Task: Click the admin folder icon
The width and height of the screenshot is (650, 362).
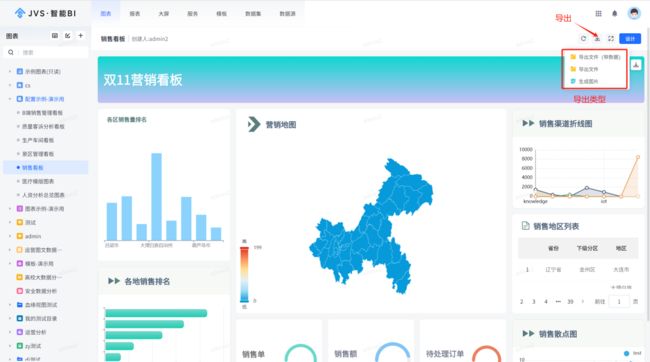Action: click(19, 236)
